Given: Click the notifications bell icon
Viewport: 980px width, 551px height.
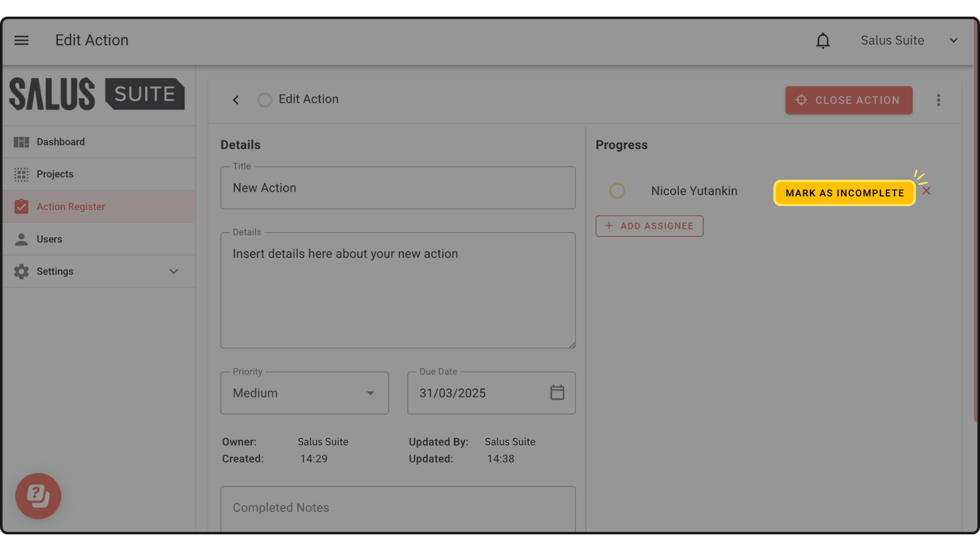Looking at the screenshot, I should point(823,41).
